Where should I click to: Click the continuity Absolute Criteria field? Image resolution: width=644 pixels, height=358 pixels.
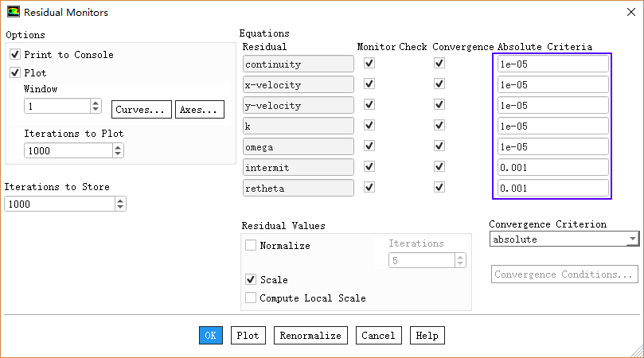[552, 64]
